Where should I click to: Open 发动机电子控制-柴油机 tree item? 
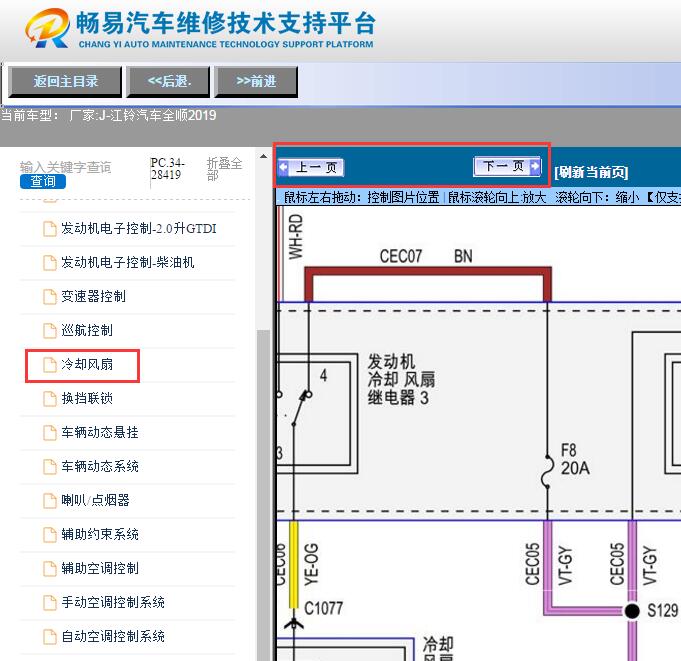(x=127, y=262)
